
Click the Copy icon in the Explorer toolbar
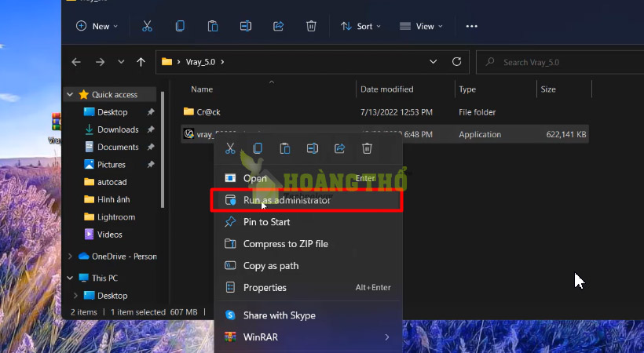pos(180,26)
